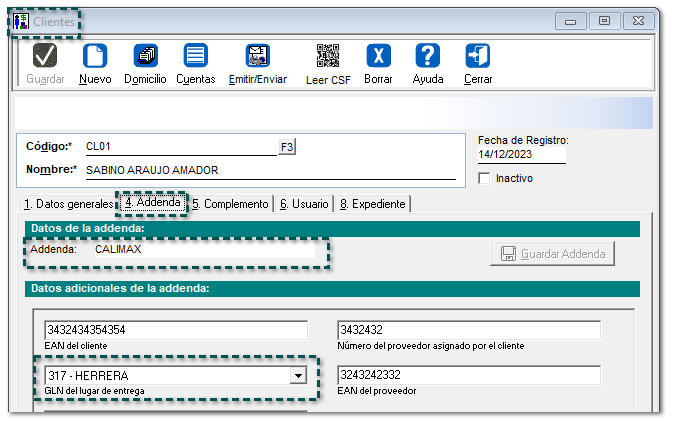The image size is (690, 421).
Task: Open the Complemento tab
Action: pos(231,204)
